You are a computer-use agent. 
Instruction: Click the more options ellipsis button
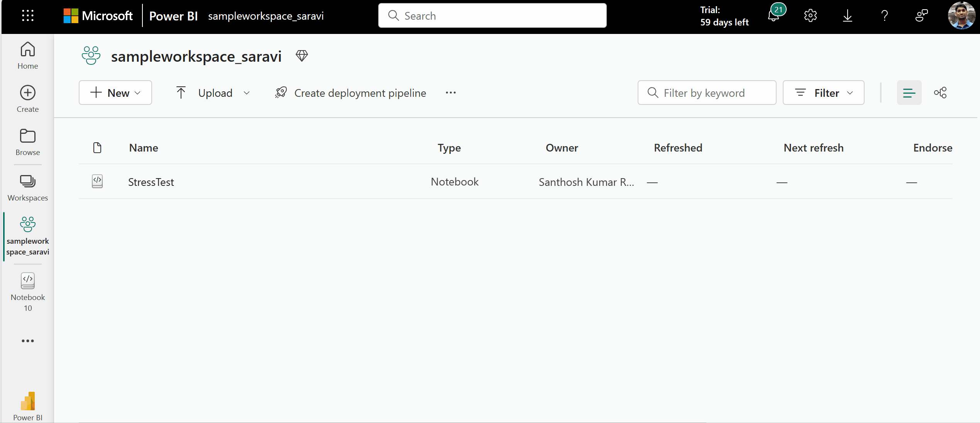(450, 93)
